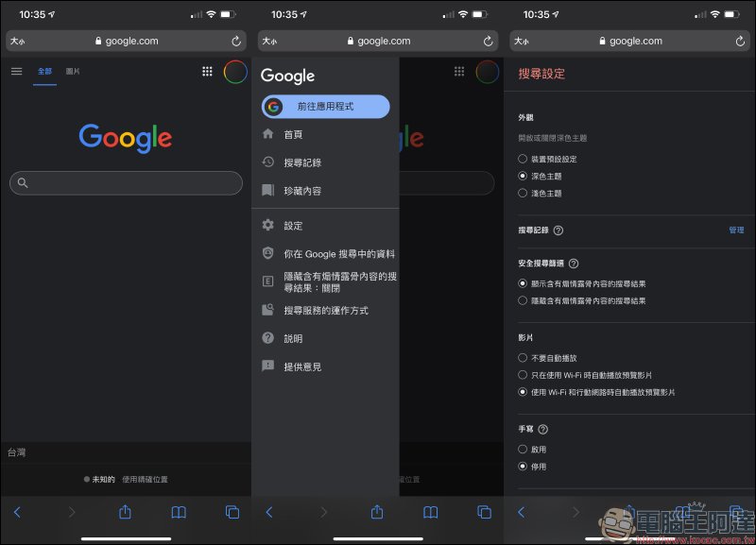The width and height of the screenshot is (756, 545).
Task: Open Google apps grid in left screen
Action: [x=207, y=72]
